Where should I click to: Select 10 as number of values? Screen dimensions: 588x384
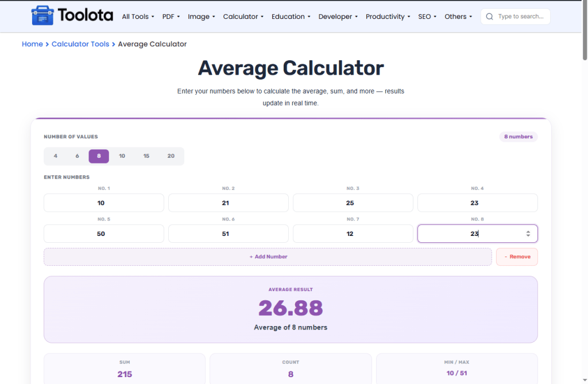coord(122,156)
